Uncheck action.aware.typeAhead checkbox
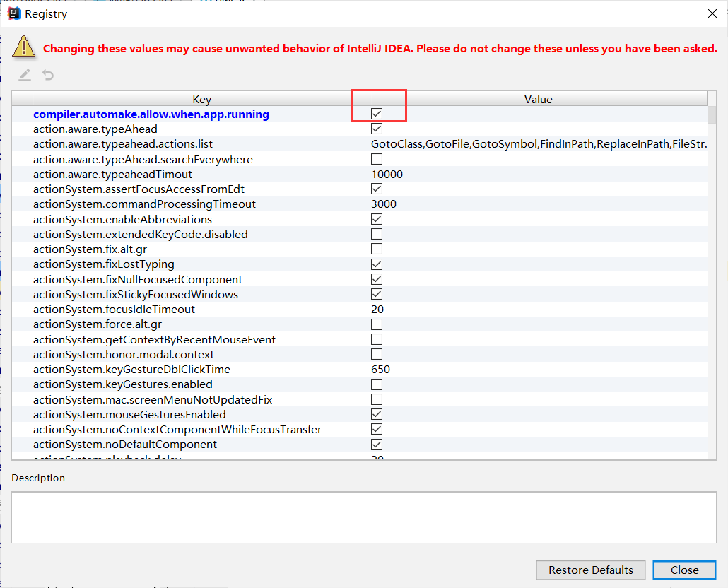728x588 pixels. [377, 129]
